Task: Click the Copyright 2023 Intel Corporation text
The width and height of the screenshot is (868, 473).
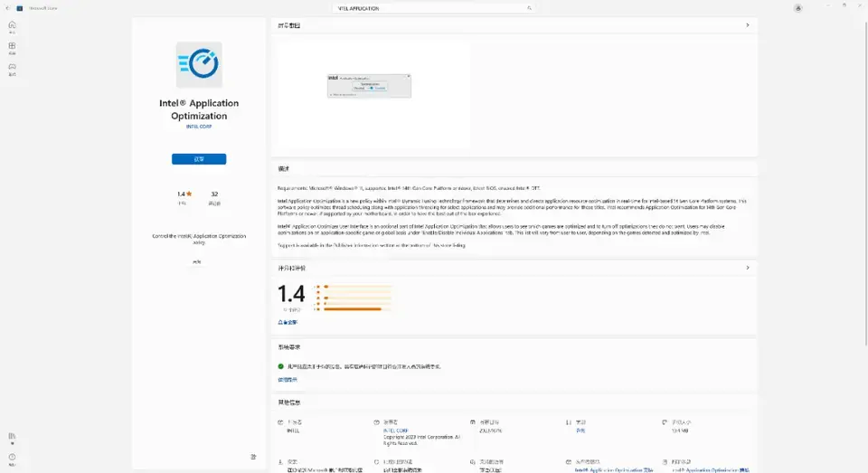Action: (x=422, y=440)
